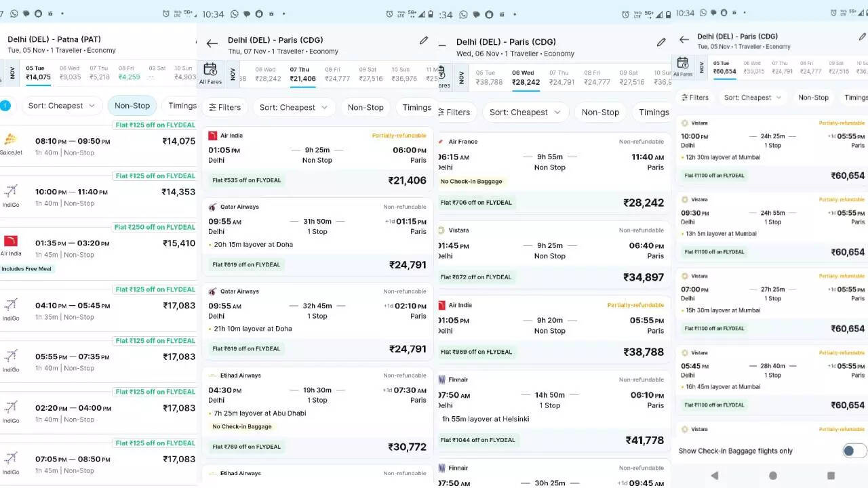Open Filters on the Wed 06 Nov screen

(x=454, y=113)
